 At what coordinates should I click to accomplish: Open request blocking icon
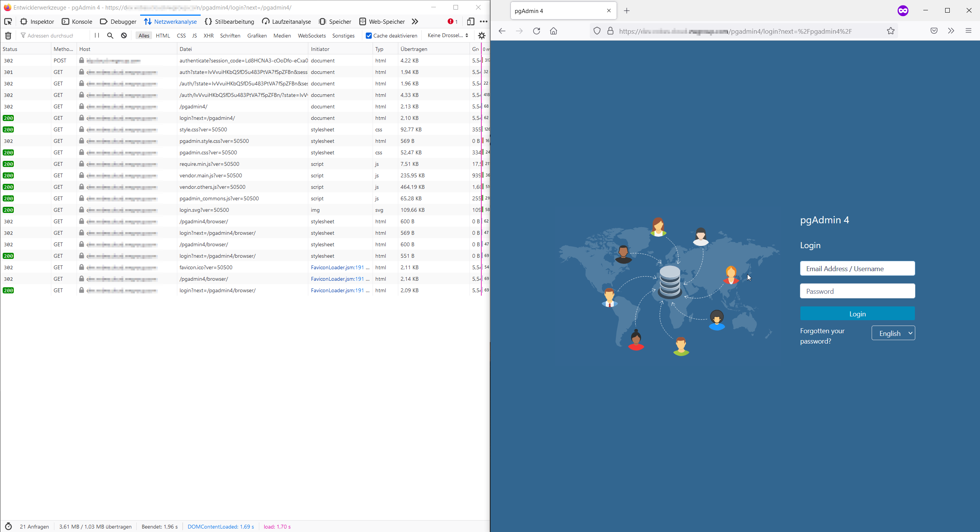124,36
